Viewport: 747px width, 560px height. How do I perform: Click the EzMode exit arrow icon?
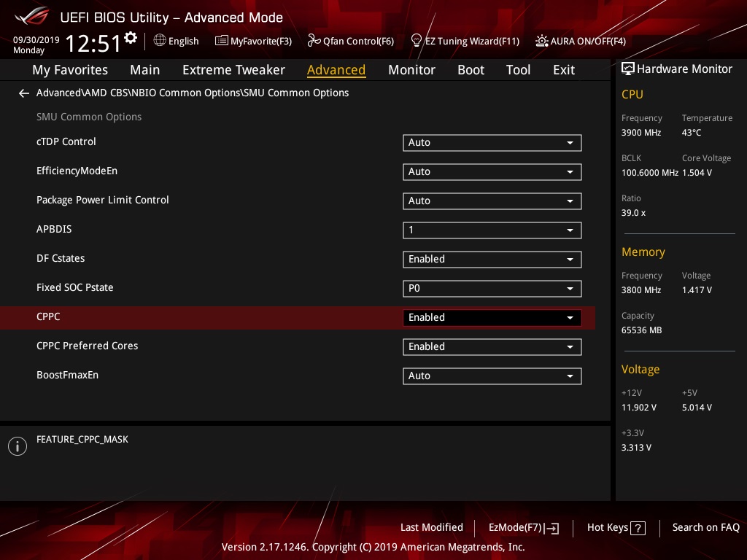(x=551, y=528)
